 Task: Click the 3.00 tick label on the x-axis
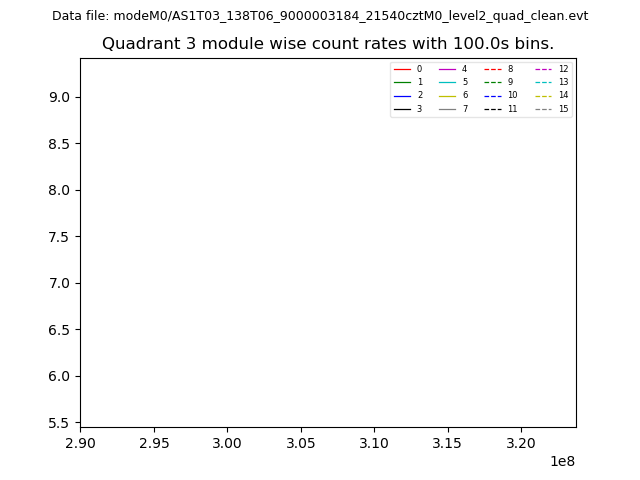click(227, 442)
